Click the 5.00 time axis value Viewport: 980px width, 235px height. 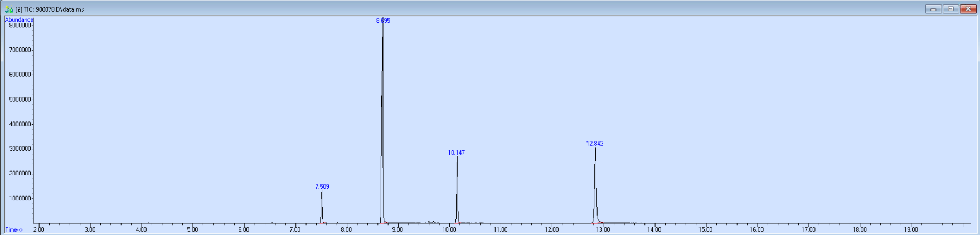click(192, 229)
